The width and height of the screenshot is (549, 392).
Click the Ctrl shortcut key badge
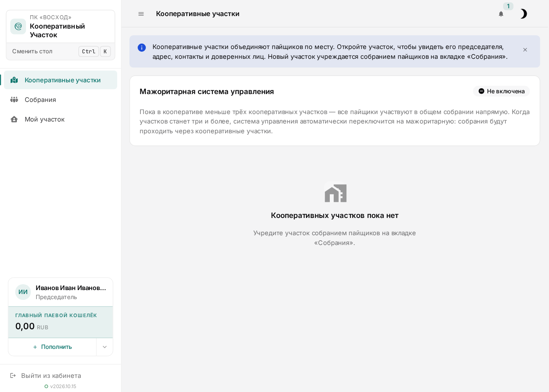pyautogui.click(x=89, y=51)
